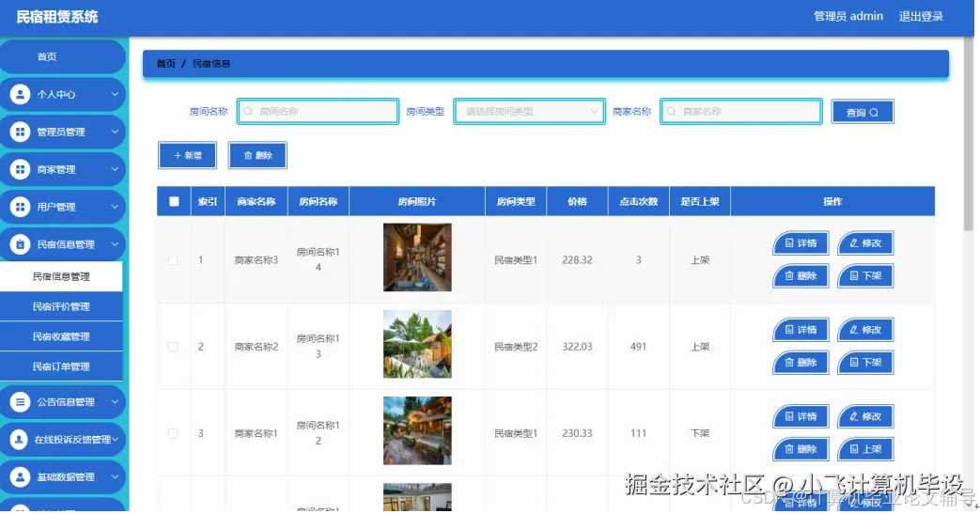Click search icon inside 房间名称 field
Screen dimensions: 980x514
[x=248, y=111]
